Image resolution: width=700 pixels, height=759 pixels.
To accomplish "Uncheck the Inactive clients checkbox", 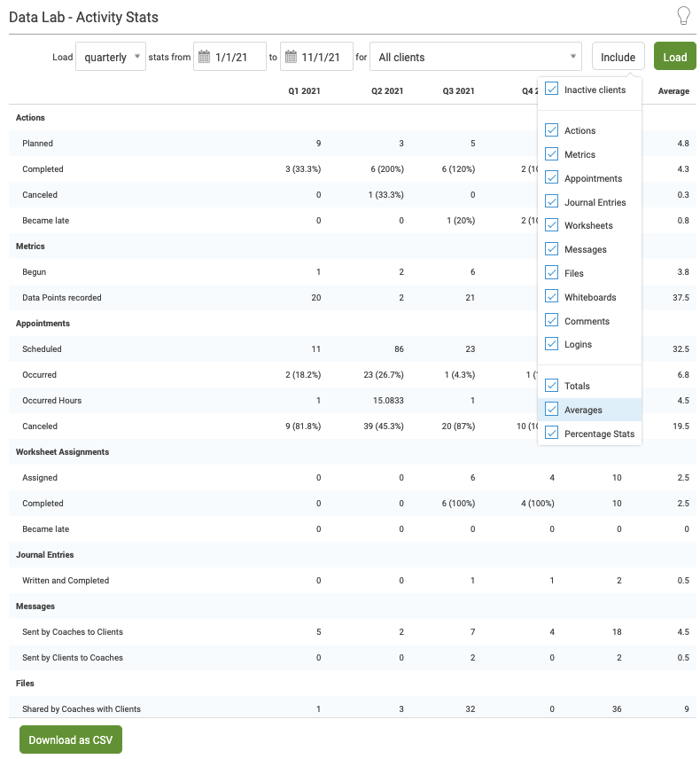I will (552, 90).
